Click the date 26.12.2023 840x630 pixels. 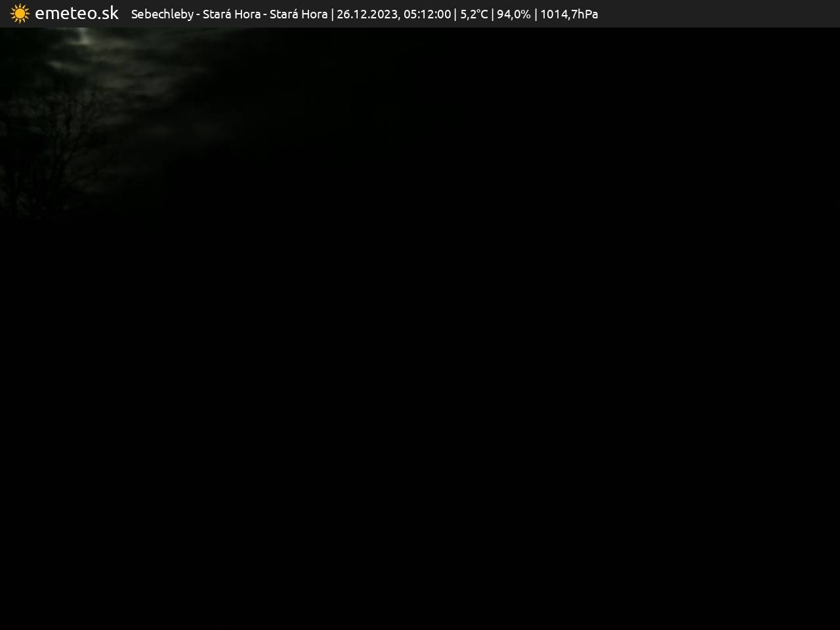pos(367,14)
